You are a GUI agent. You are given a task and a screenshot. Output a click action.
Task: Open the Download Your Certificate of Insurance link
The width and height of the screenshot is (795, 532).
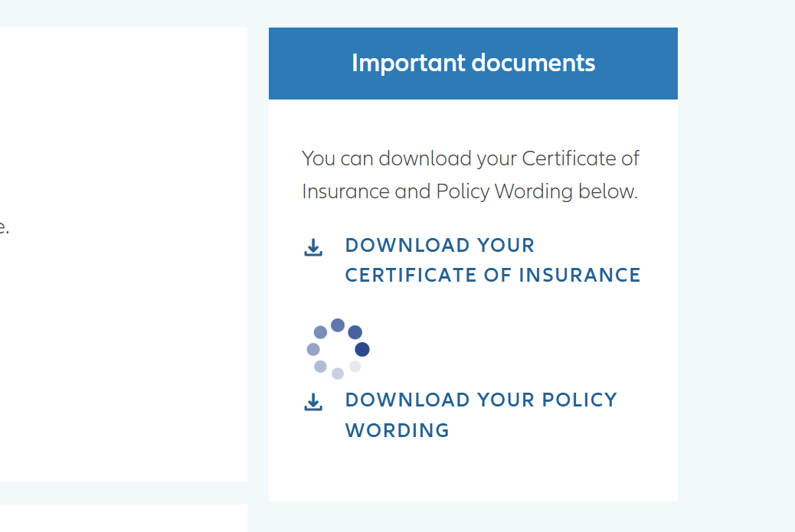pos(492,260)
